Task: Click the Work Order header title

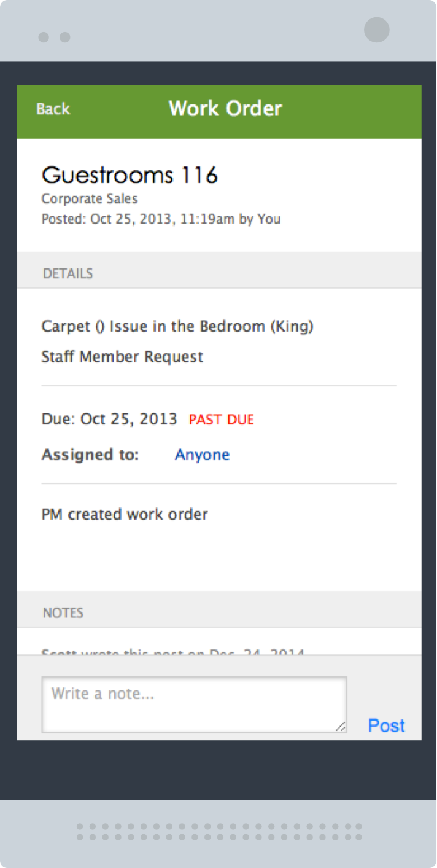Action: (225, 109)
